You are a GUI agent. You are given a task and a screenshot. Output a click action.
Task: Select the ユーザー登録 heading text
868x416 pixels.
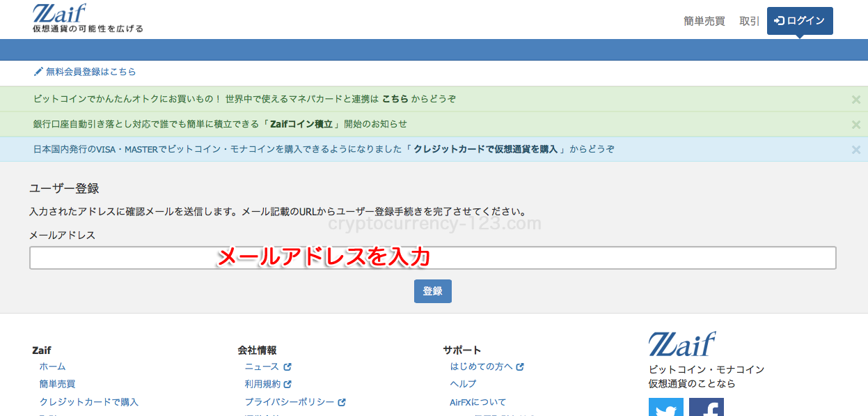[64, 188]
